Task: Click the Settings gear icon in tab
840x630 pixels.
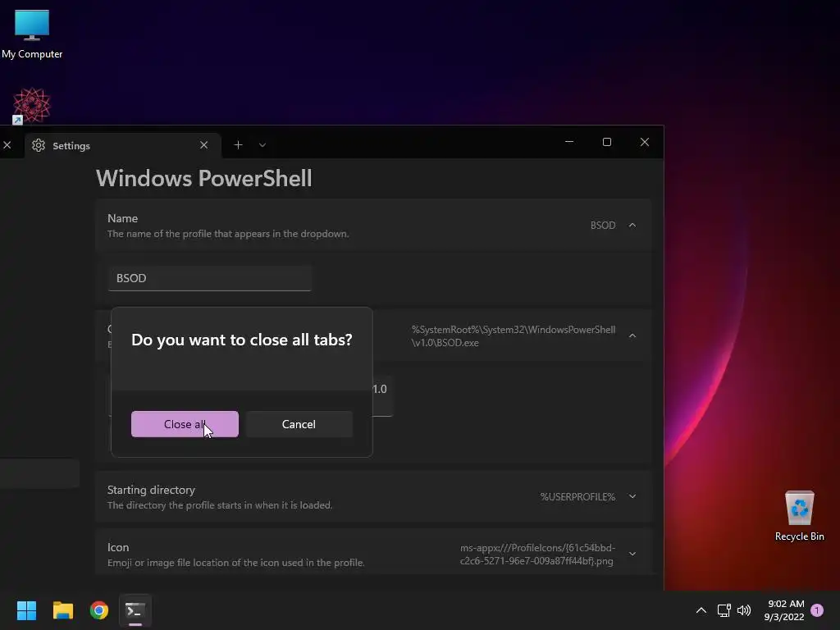Action: [x=39, y=145]
